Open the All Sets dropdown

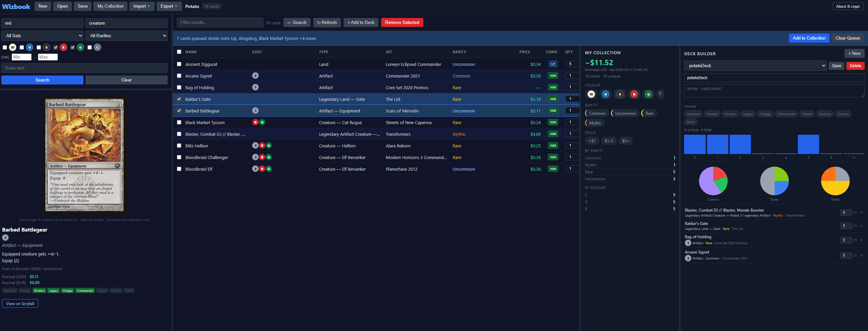point(42,35)
